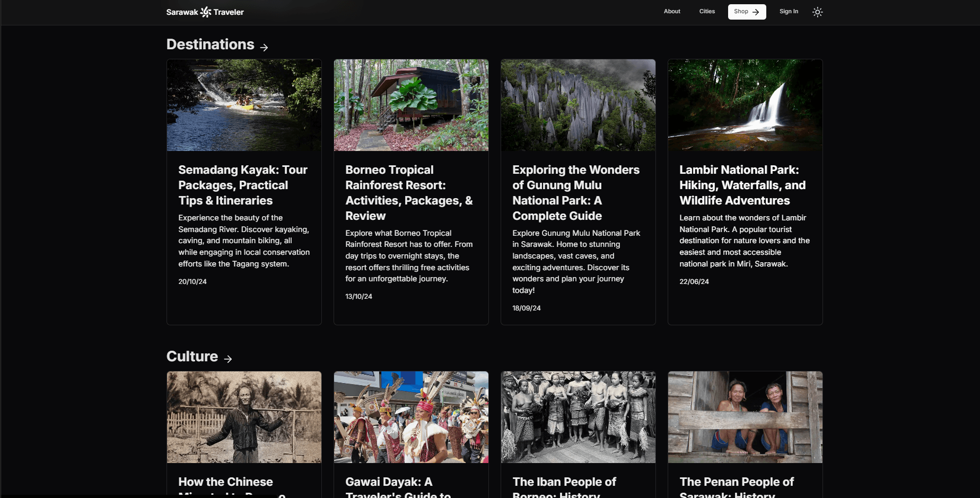This screenshot has width=980, height=498.
Task: Open the Iban People black-and-white photo
Action: tap(578, 417)
